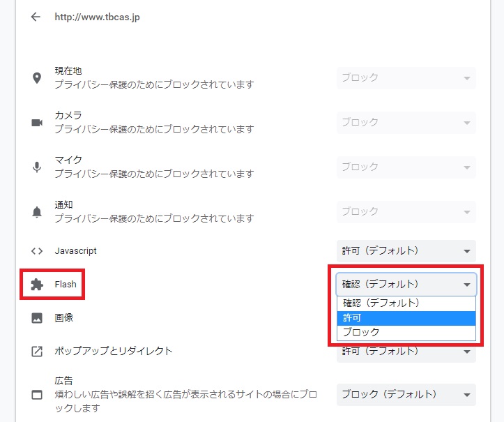The image size is (504, 422).
Task: Click the マイク label
Action: click(68, 160)
